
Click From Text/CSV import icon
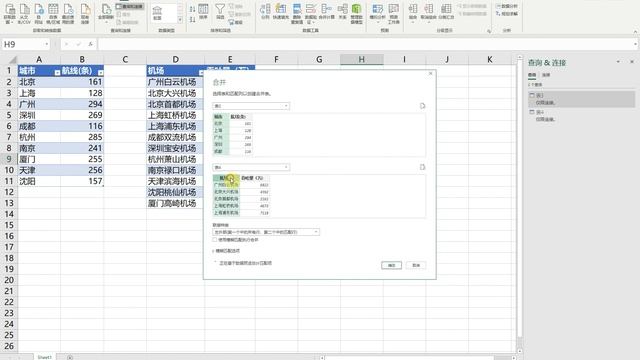(24, 14)
